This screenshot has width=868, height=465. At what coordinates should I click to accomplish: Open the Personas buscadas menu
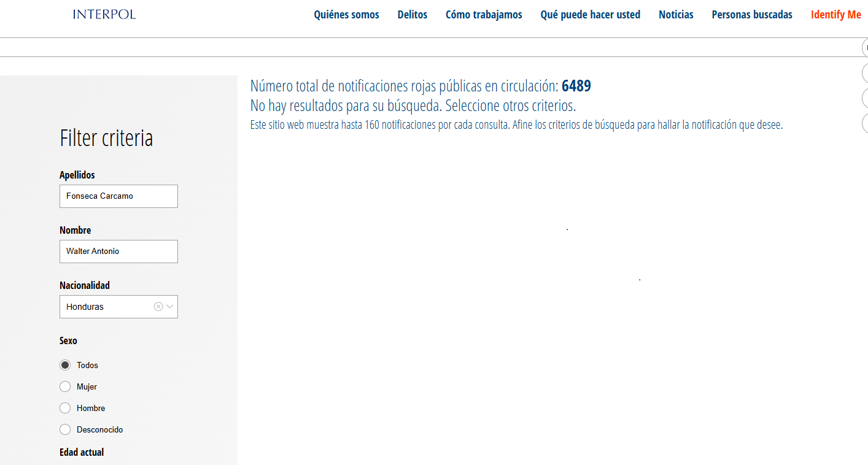[x=751, y=15]
